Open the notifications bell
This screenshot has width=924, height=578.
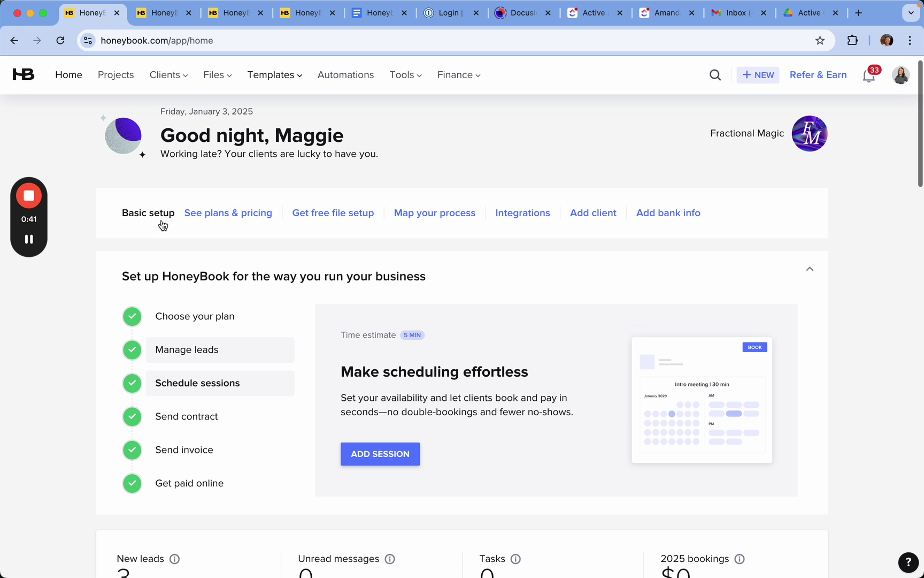(x=869, y=75)
